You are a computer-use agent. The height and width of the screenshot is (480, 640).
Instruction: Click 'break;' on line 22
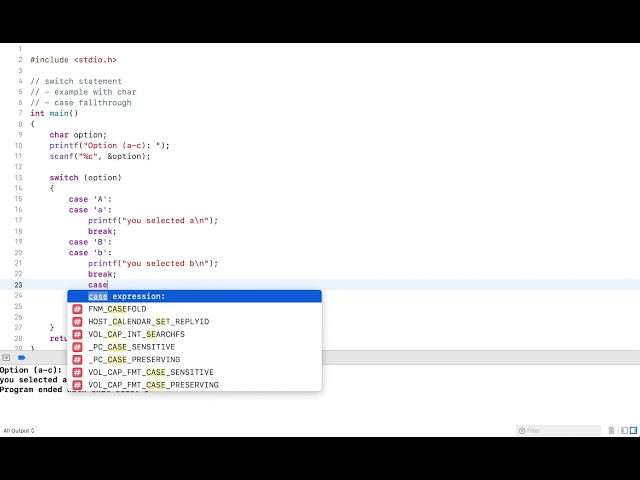click(102, 274)
